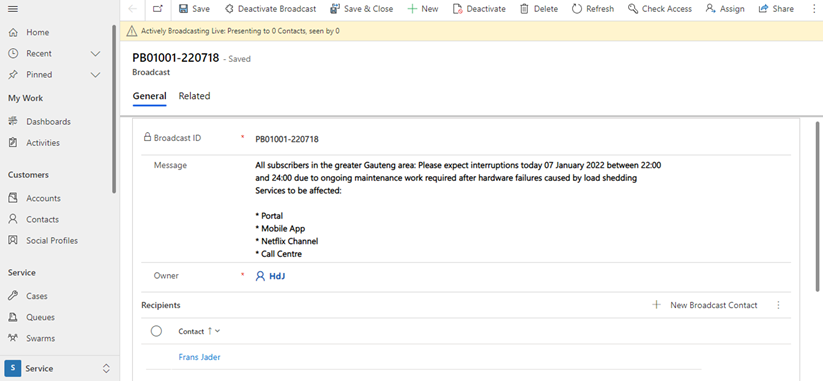
Task: Delete this broadcast record
Action: coord(539,9)
